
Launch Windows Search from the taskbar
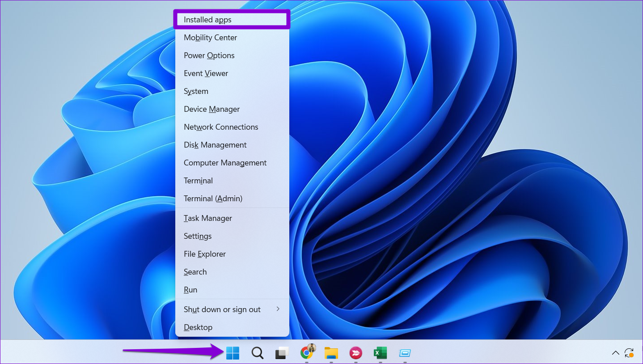click(x=257, y=353)
